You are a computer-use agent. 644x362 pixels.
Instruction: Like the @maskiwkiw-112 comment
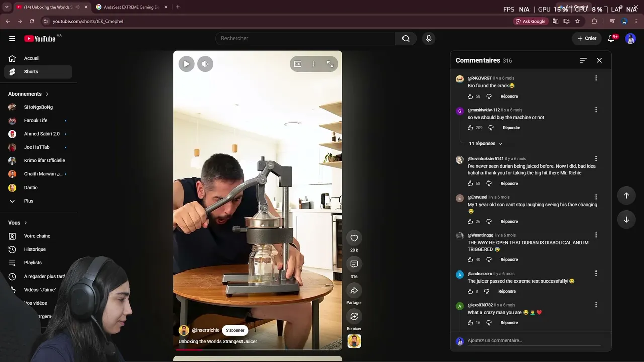tap(470, 128)
